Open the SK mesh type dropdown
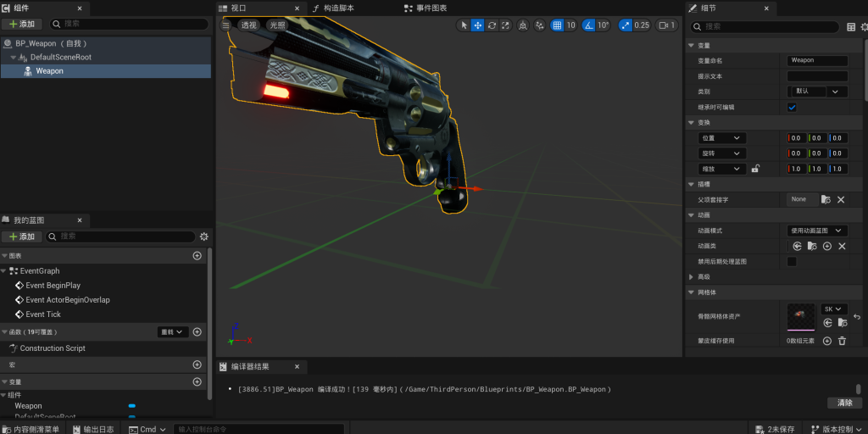Image resolution: width=868 pixels, height=434 pixels. pos(834,309)
